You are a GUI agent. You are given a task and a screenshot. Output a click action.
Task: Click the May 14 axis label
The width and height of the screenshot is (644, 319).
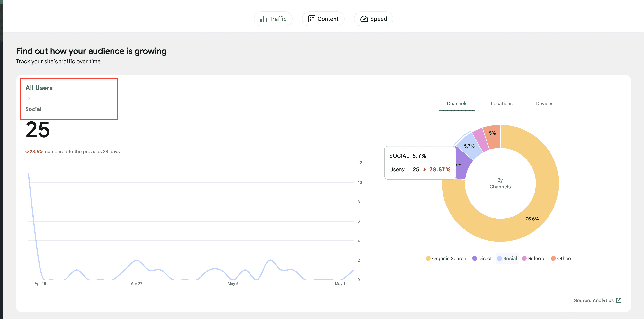pos(341,284)
